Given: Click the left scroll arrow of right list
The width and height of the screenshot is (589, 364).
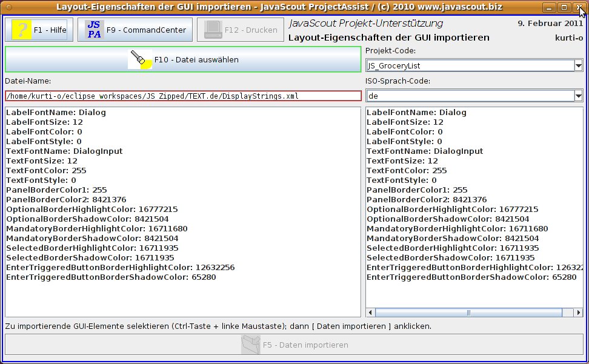Looking at the screenshot, I should [x=371, y=313].
